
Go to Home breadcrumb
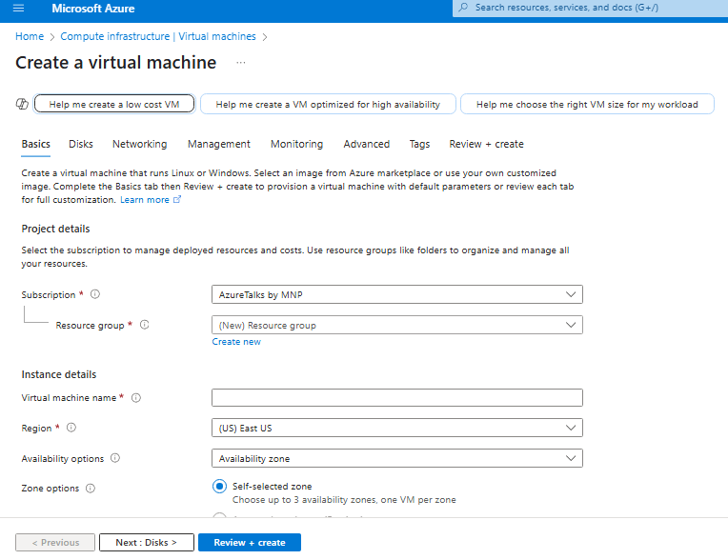click(x=30, y=36)
